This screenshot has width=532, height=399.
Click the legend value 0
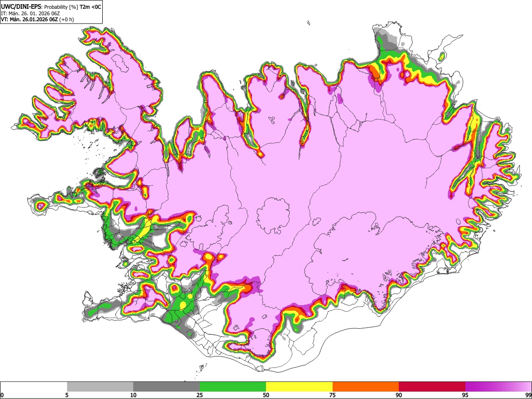click(2, 395)
